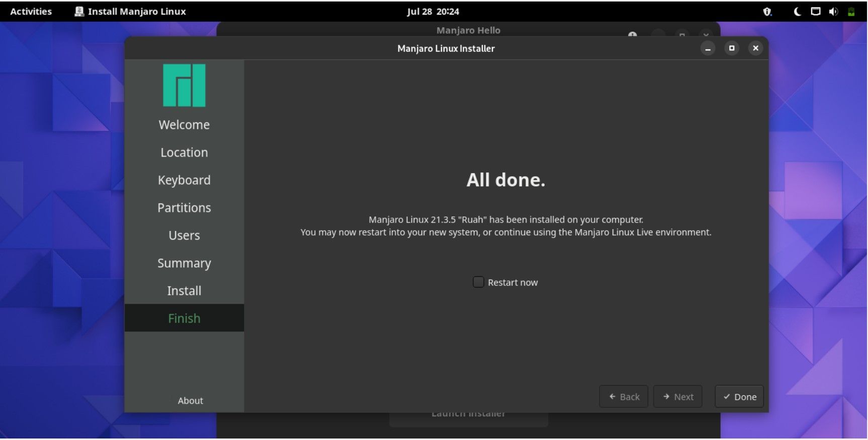Viewport: 868px width, 440px height.
Task: Select the Location step in the sidebar
Action: pos(184,152)
